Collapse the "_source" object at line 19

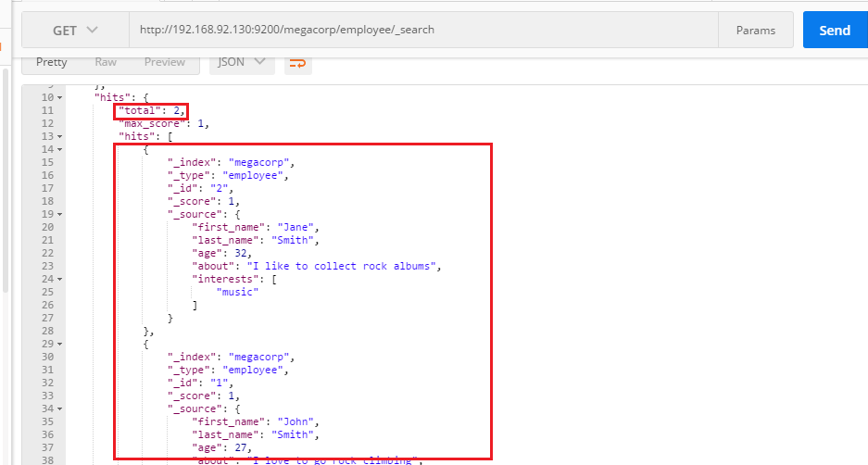point(60,214)
